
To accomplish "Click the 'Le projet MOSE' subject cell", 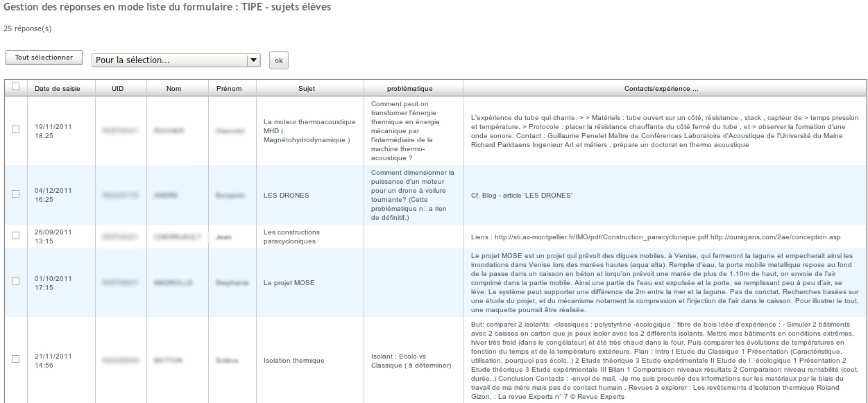I will (289, 283).
